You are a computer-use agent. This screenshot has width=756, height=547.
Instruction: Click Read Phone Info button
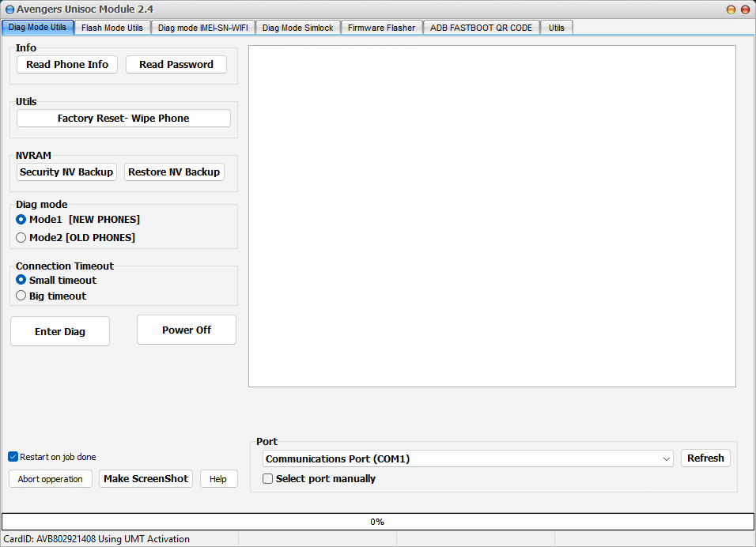click(x=67, y=65)
